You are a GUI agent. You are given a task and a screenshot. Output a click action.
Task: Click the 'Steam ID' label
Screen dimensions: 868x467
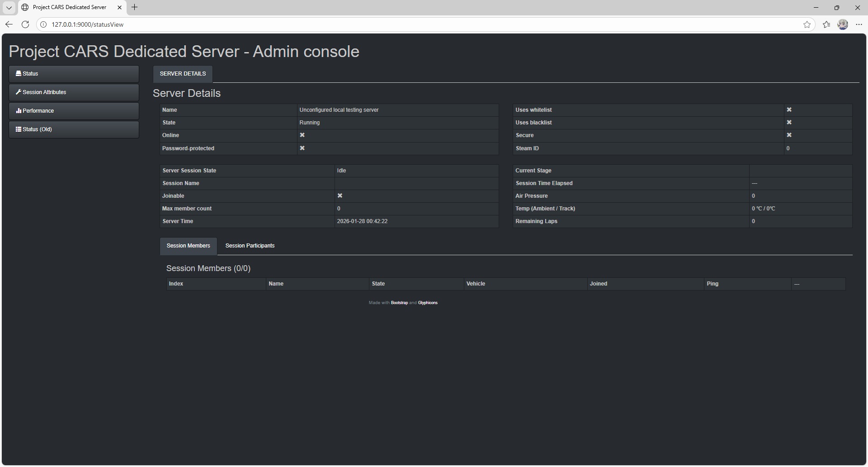click(527, 148)
